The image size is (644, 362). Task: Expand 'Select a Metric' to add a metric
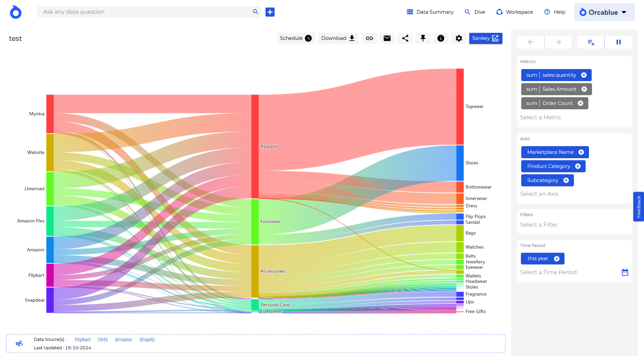[x=540, y=117]
